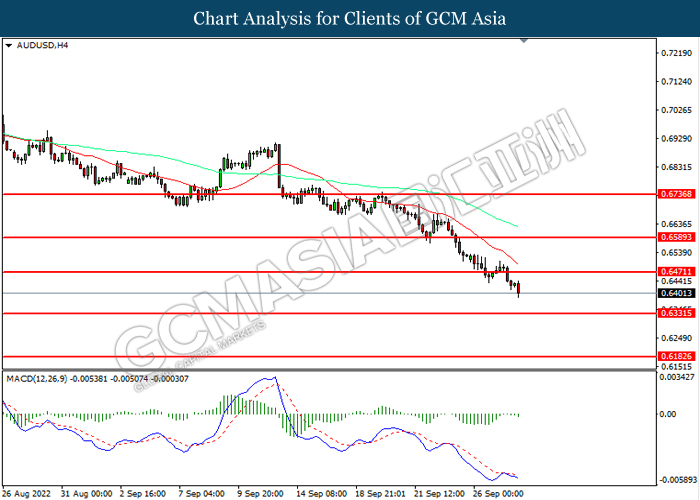Select the 0.64711 price level label

[677, 271]
